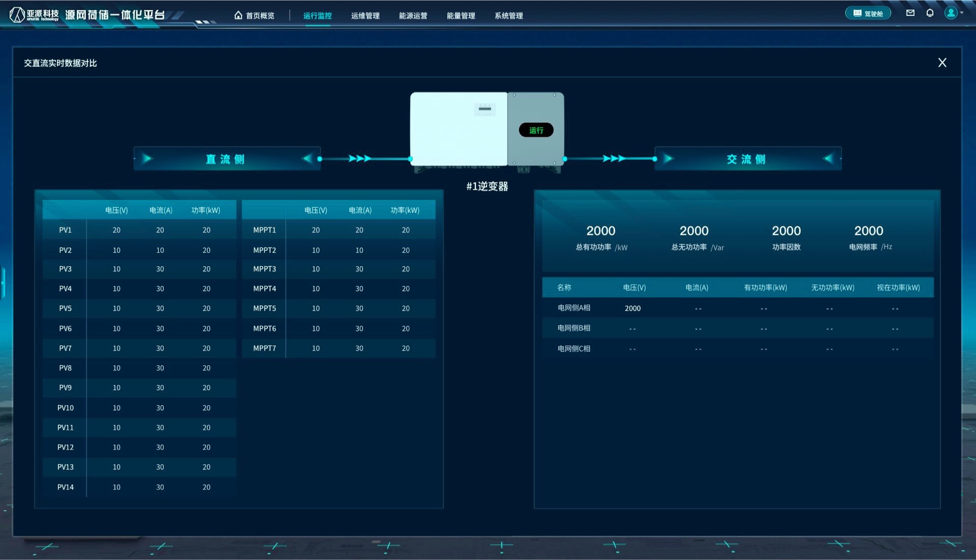Viewport: 976px width, 560px height.
Task: Click the 视在功率(kW) column header
Action: 898,288
